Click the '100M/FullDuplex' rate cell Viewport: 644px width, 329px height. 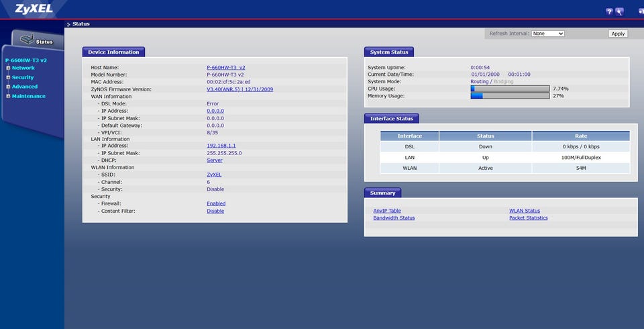(581, 158)
